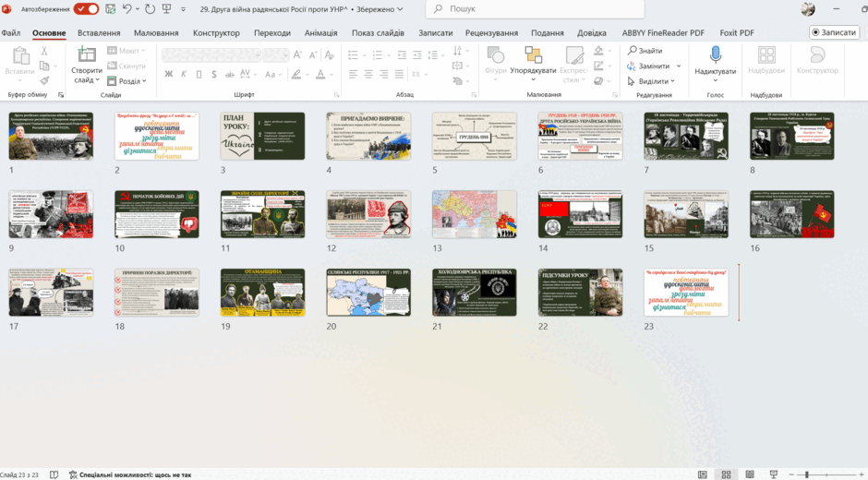Viewport: 868px width, 480px height.
Task: Click the Record (Записати) button at top right
Action: coord(834,32)
